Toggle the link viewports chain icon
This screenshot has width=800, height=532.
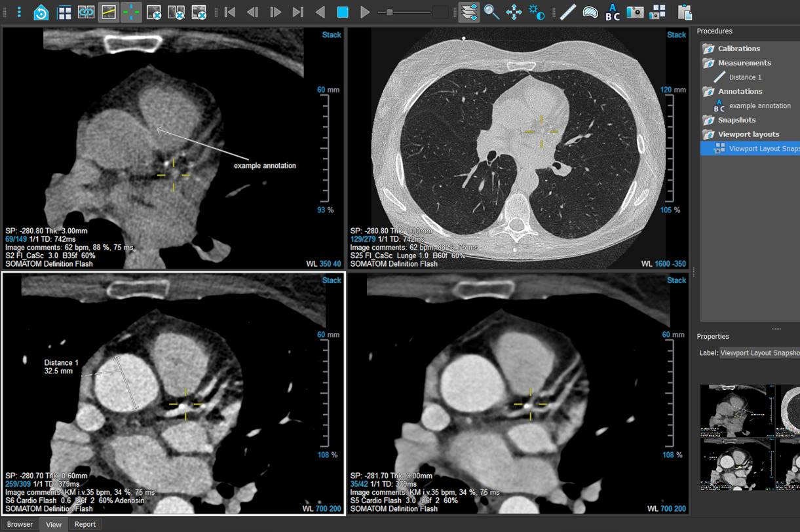tap(86, 12)
